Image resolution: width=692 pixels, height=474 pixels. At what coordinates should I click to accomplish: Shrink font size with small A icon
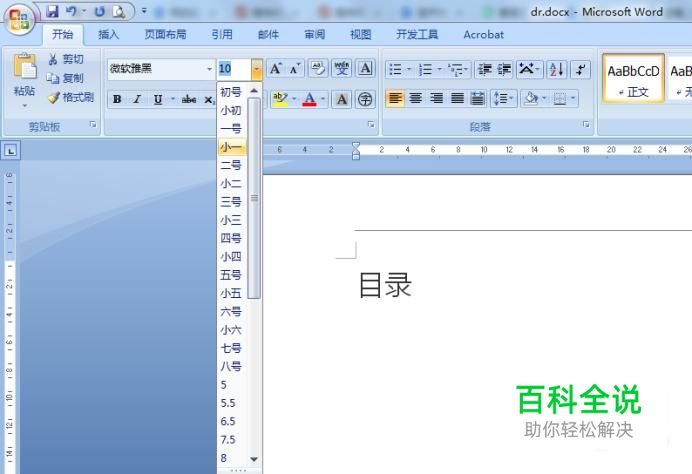click(x=294, y=69)
